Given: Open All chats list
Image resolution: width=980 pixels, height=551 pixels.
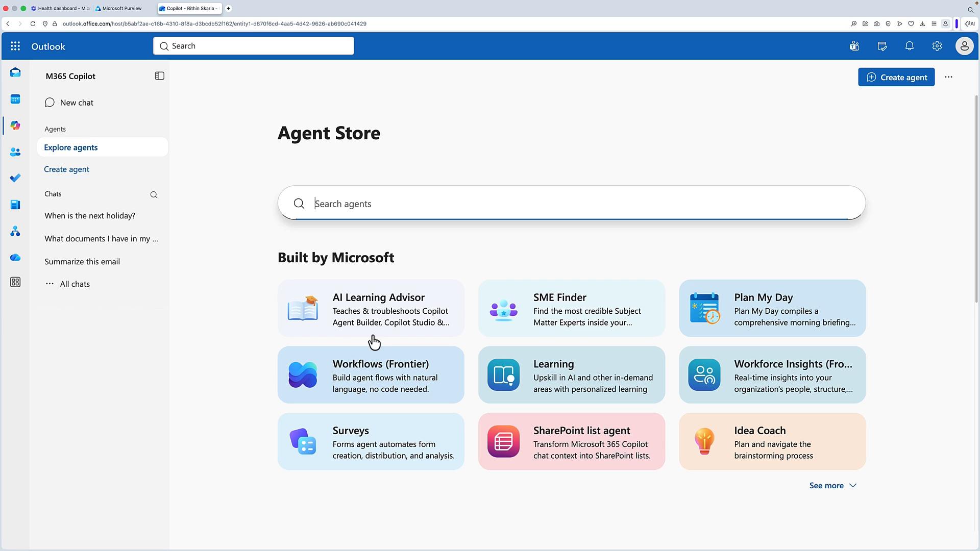Looking at the screenshot, I should pyautogui.click(x=67, y=284).
